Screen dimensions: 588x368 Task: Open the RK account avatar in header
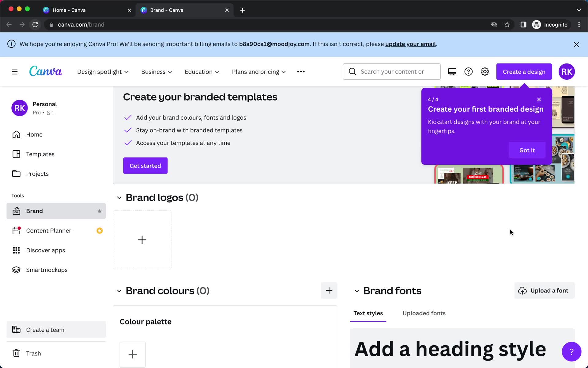[567, 72]
